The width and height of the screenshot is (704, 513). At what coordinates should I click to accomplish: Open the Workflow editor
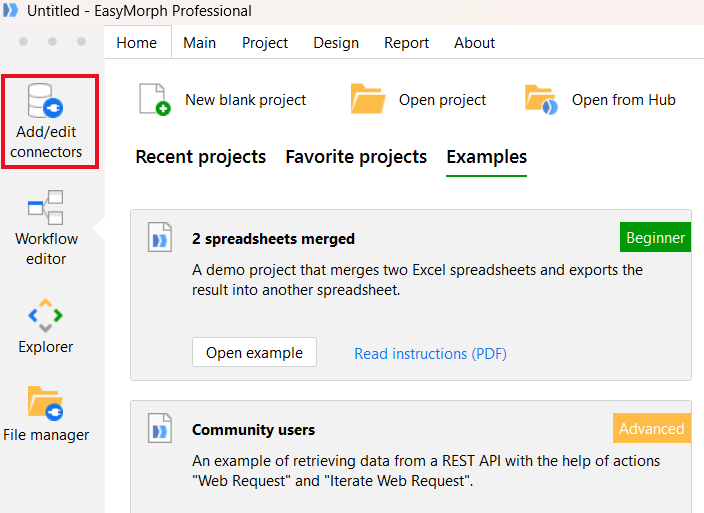(x=46, y=228)
